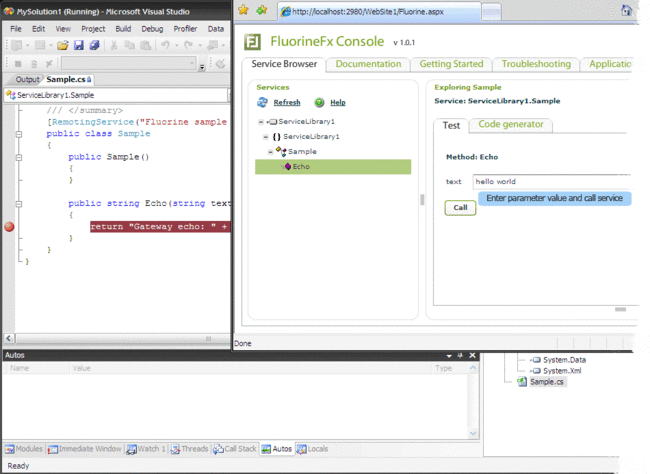Click the Sample.cs file icon in Solution Explorer
The image size is (650, 474).
click(x=522, y=382)
